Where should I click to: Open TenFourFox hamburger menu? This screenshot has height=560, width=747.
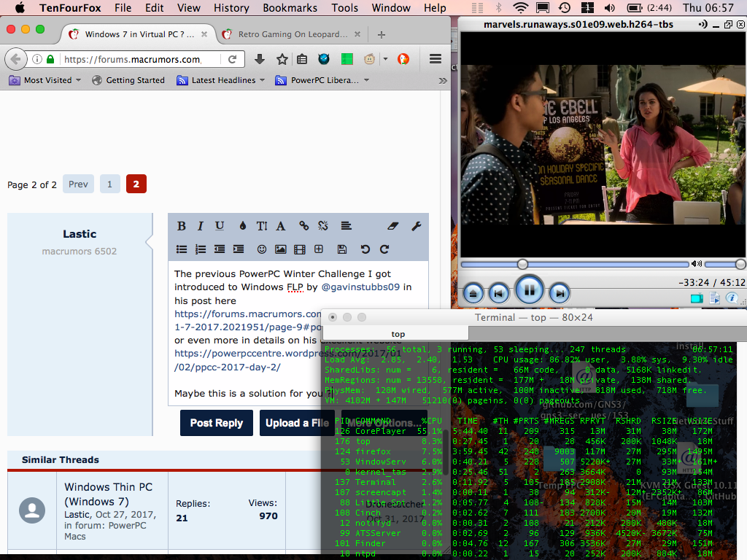tap(435, 58)
